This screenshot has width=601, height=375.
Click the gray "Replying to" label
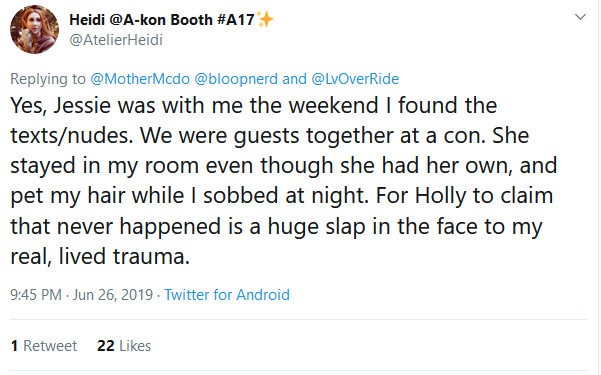[48, 79]
